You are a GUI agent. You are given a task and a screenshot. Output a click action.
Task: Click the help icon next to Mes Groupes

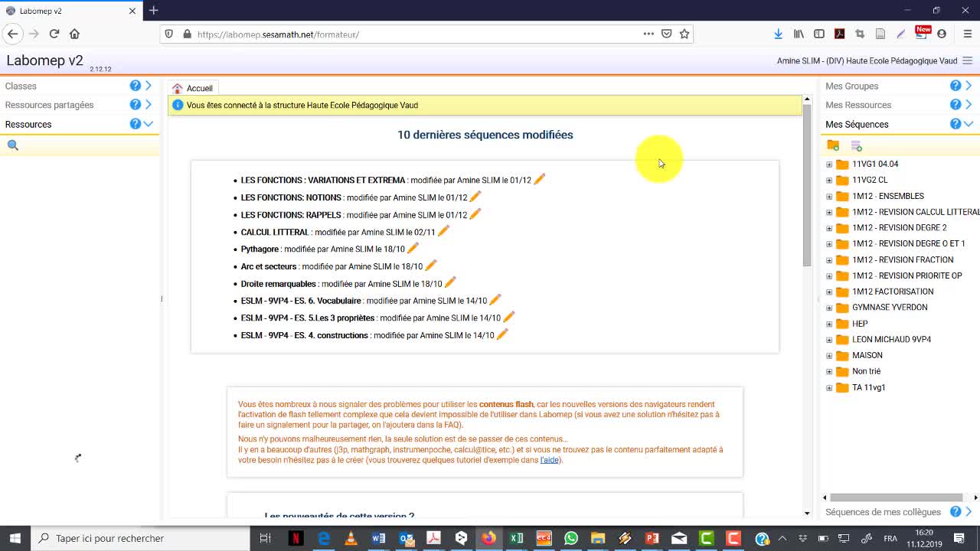click(x=955, y=86)
